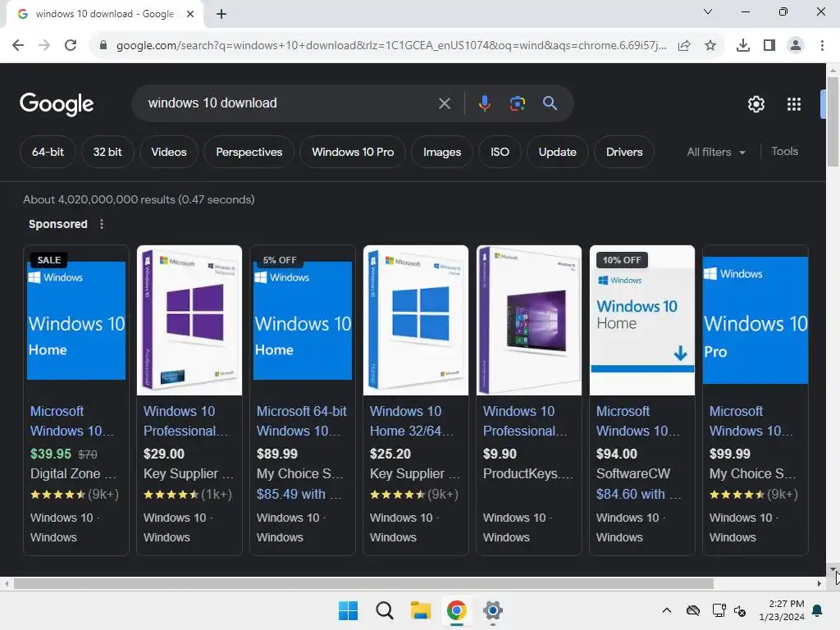Click the Google logo

57,104
